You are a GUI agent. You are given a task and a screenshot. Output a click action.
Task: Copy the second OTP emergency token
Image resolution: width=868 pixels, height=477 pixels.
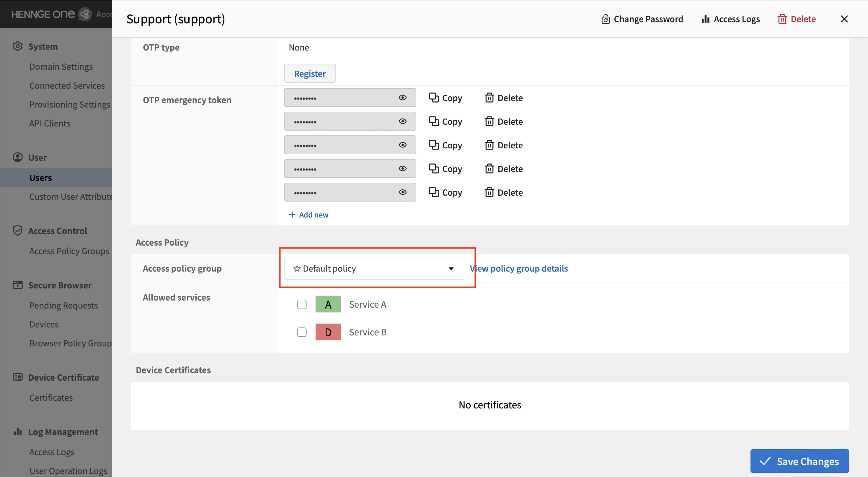pos(445,121)
